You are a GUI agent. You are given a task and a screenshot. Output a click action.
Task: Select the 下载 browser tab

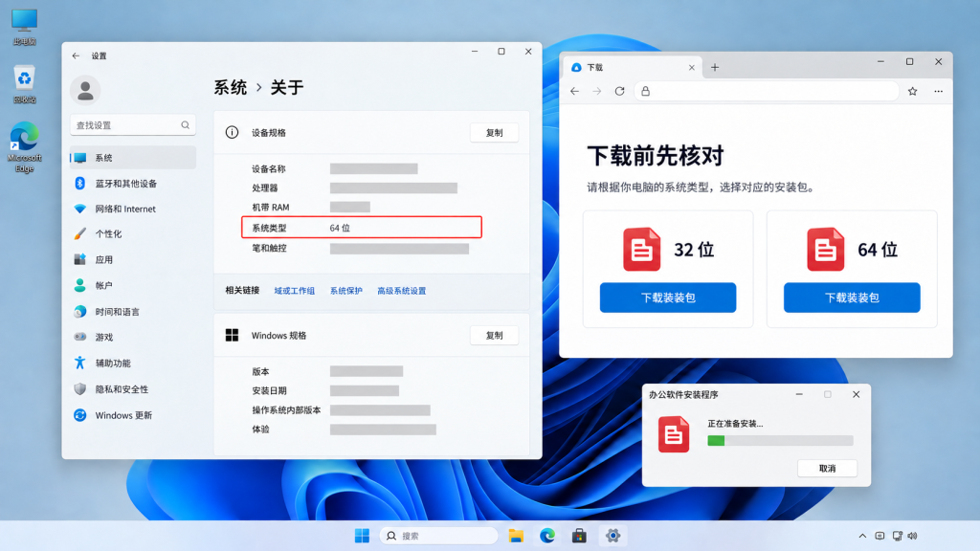[x=633, y=68]
